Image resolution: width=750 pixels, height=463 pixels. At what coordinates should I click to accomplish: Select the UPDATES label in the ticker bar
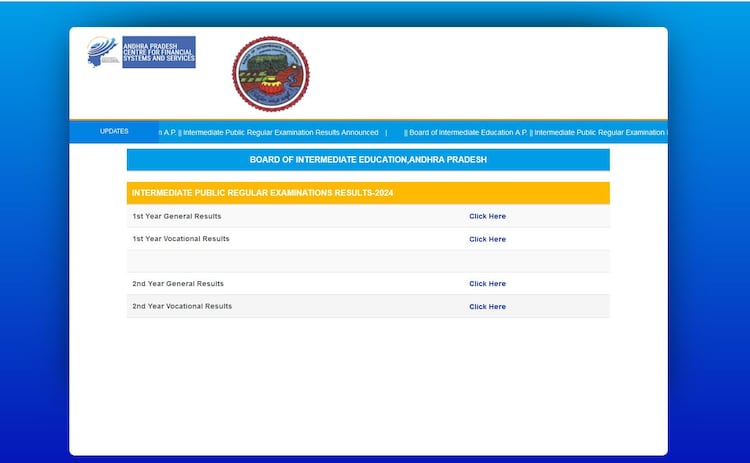click(114, 132)
